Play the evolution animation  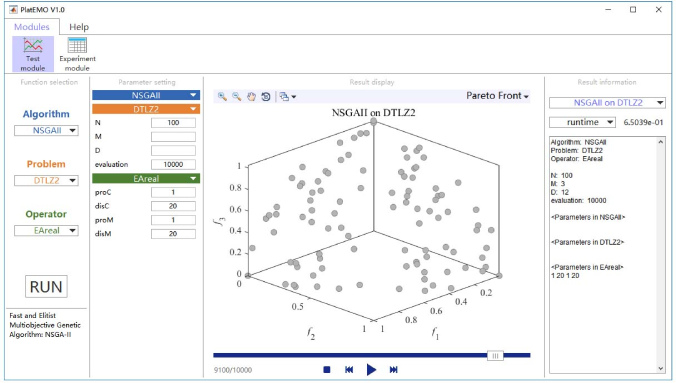[x=371, y=370]
